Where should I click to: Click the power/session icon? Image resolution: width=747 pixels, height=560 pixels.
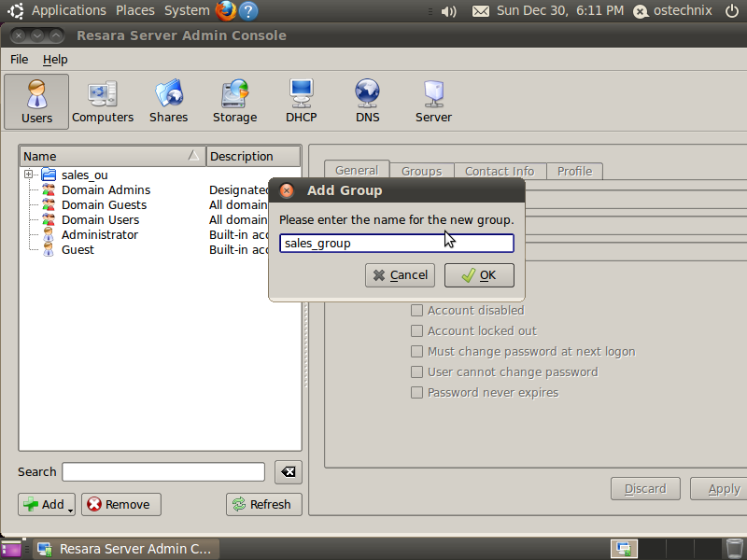pyautogui.click(x=732, y=10)
